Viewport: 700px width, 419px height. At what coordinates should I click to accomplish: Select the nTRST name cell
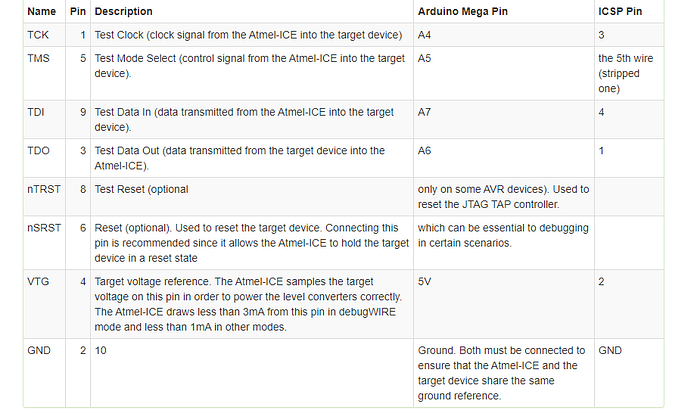[43, 189]
